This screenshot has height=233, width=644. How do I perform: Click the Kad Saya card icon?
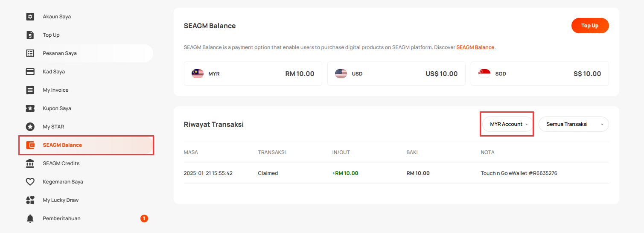pos(30,72)
